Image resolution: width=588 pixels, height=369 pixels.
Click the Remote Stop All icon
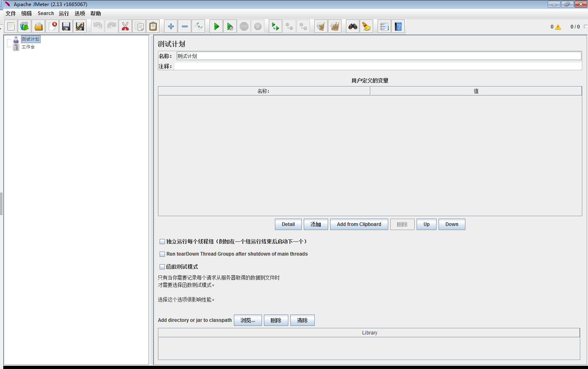coord(290,26)
